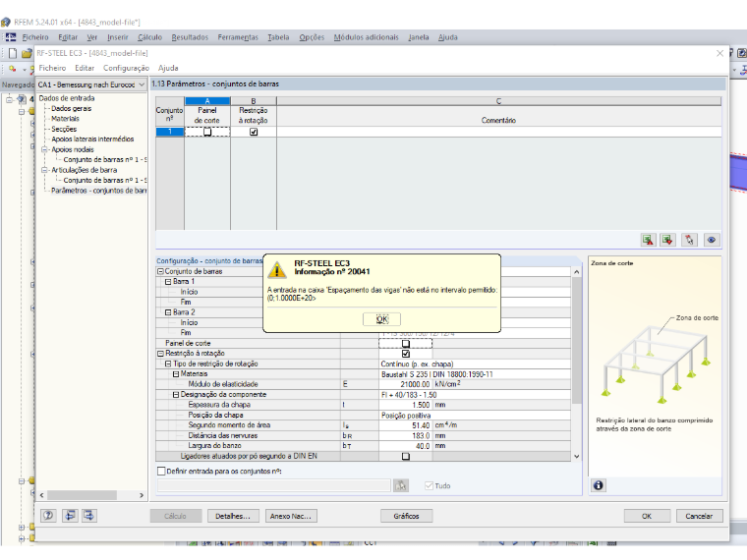Click the navigator's horizontal scrollbar
Viewport: 747px width, 560px height.
[91, 495]
